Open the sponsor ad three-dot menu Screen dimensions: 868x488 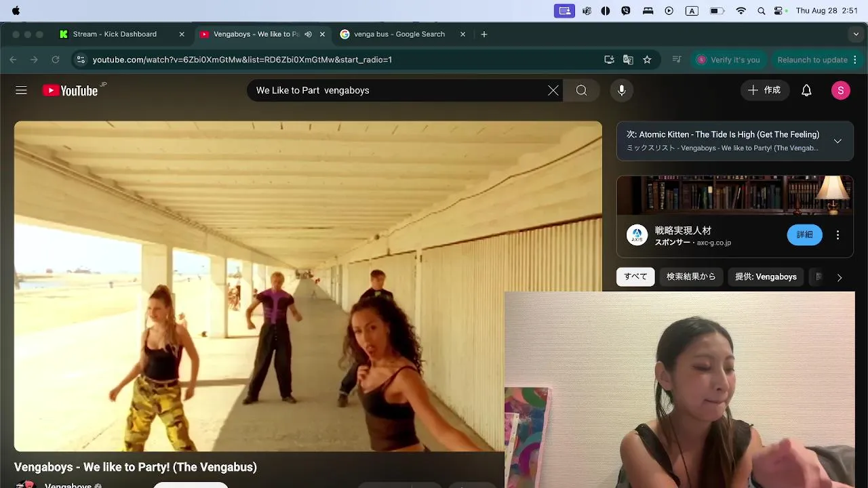pos(837,235)
